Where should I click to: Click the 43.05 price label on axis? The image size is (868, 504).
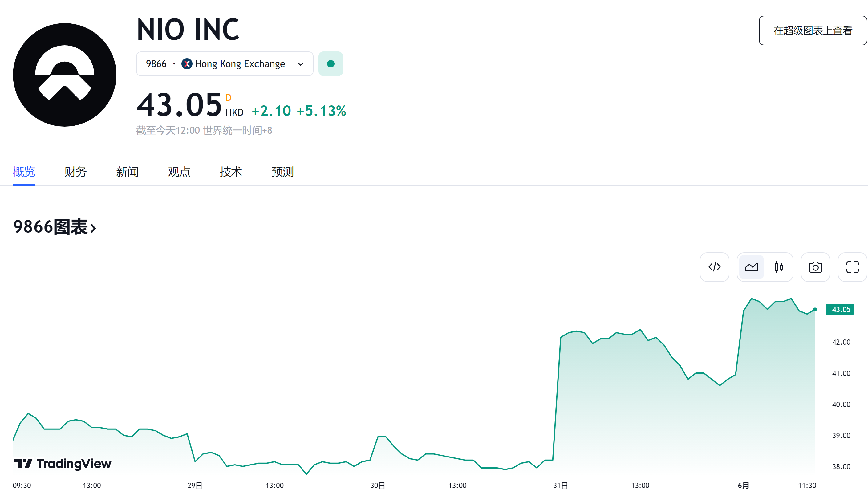click(x=840, y=309)
